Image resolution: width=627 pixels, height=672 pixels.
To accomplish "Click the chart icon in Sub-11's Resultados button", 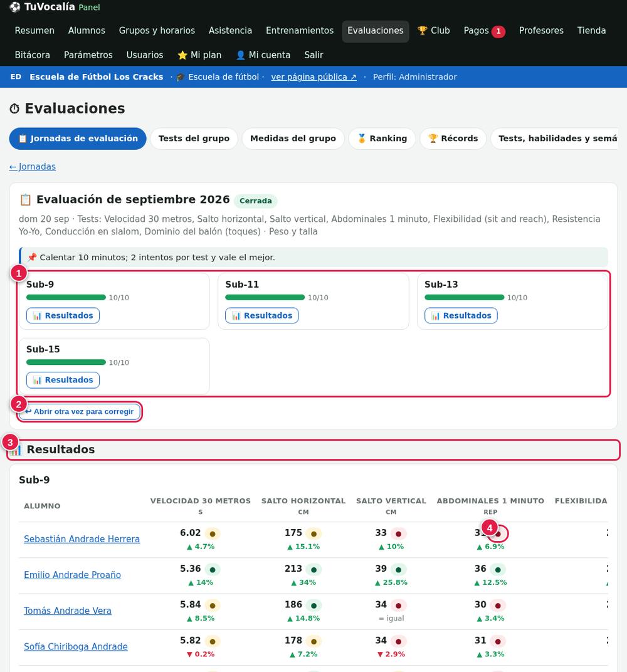I will 236,316.
